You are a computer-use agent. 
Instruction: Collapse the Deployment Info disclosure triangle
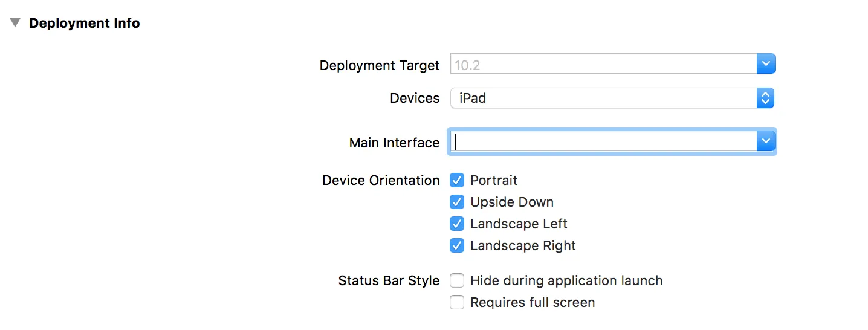[x=15, y=23]
